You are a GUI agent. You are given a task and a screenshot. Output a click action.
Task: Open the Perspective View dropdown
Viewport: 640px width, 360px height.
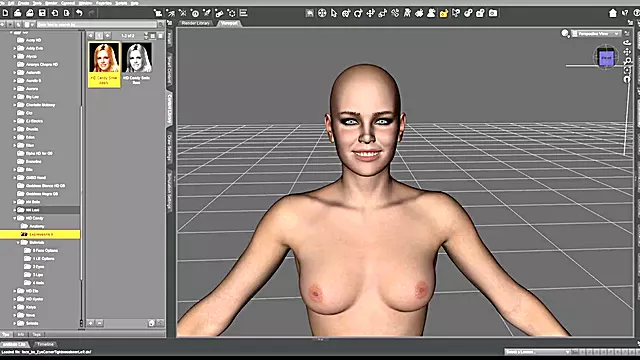tap(596, 33)
